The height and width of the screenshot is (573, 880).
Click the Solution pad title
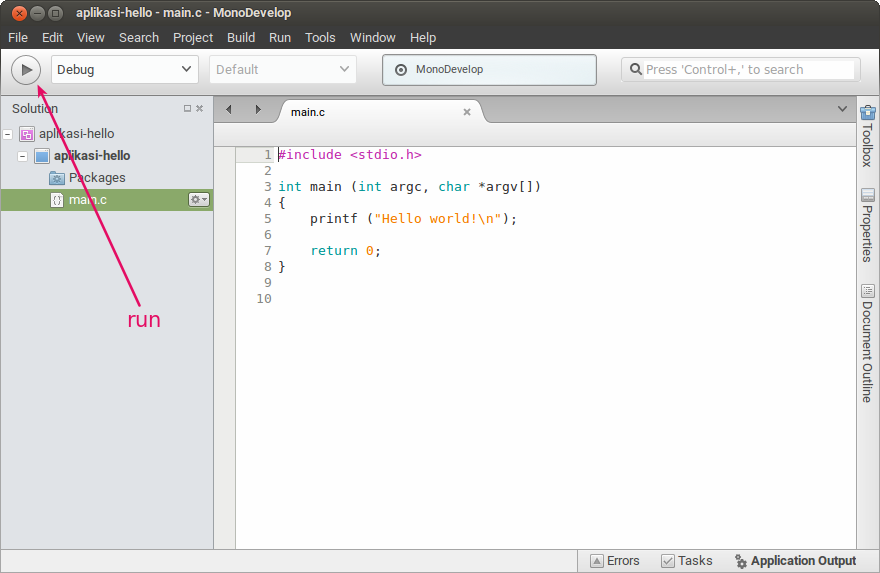(x=35, y=109)
